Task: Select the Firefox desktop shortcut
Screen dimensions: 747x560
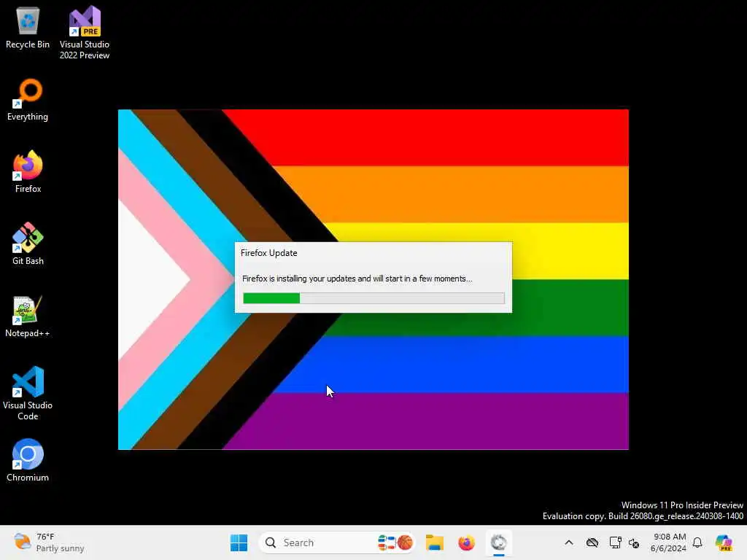Action: (x=28, y=172)
